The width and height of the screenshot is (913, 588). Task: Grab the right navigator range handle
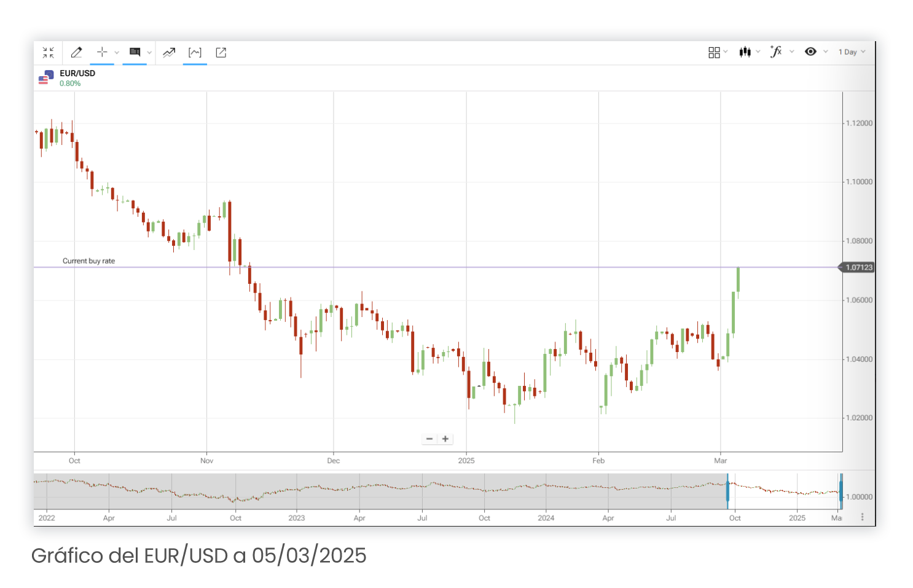pyautogui.click(x=841, y=491)
